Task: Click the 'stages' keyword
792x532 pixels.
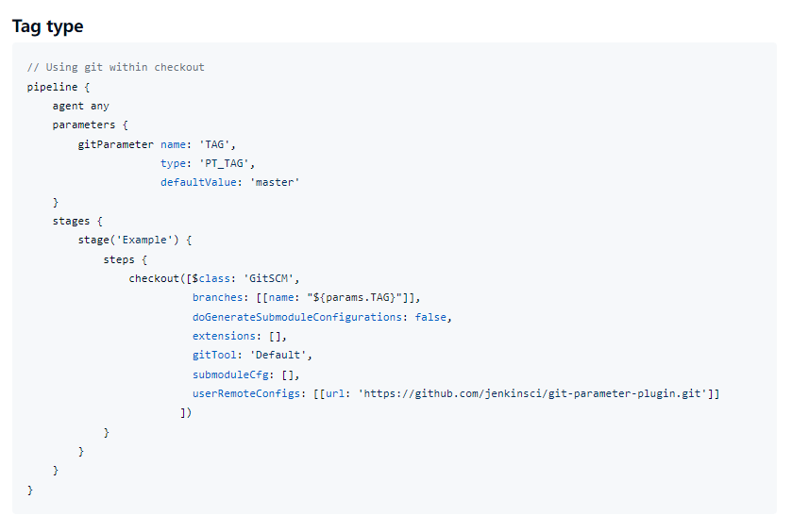Action: point(71,221)
